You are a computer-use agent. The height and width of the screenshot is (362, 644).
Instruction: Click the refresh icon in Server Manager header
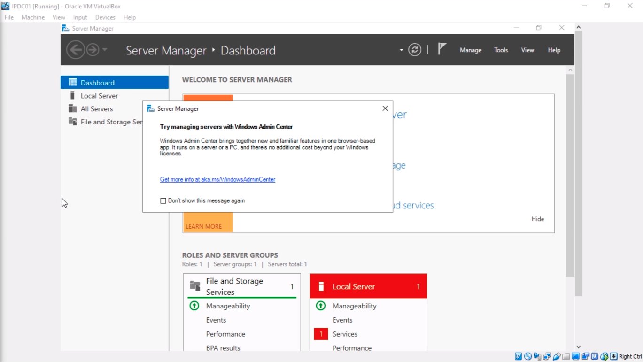click(414, 50)
